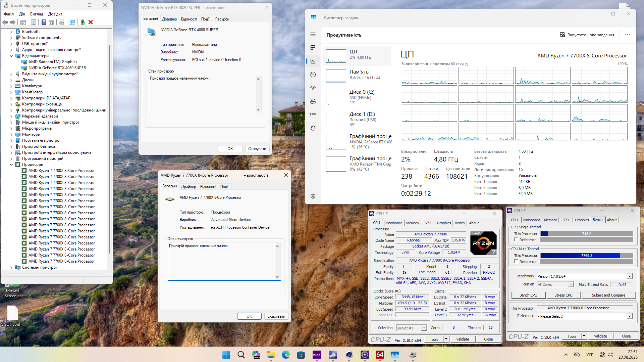Open the App history icon in Task Manager sidebar

(x=313, y=75)
